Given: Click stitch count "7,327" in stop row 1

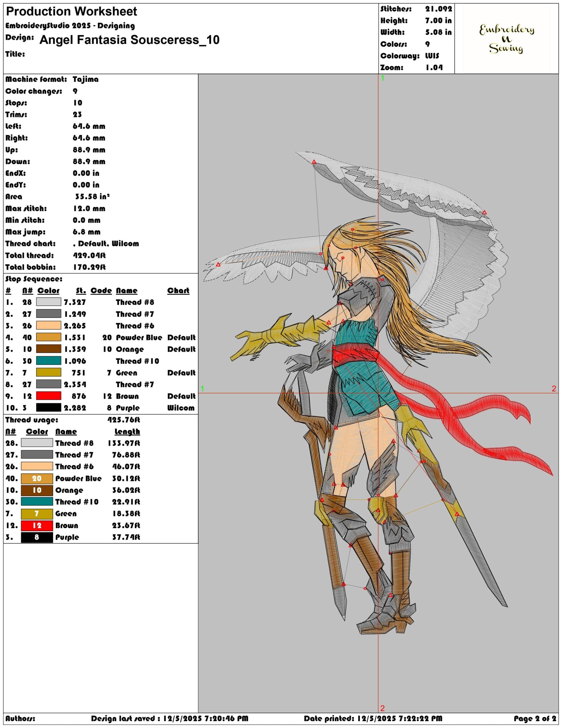Looking at the screenshot, I should click(75, 302).
